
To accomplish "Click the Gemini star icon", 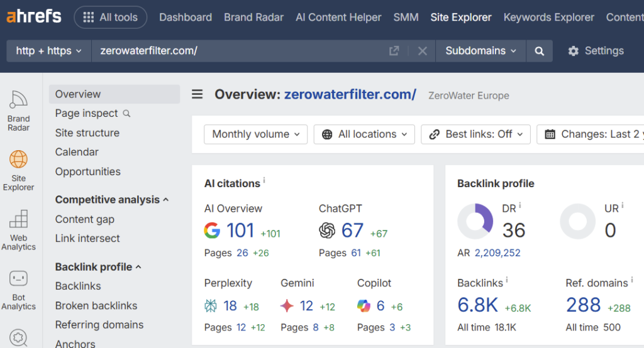I will pos(287,306).
